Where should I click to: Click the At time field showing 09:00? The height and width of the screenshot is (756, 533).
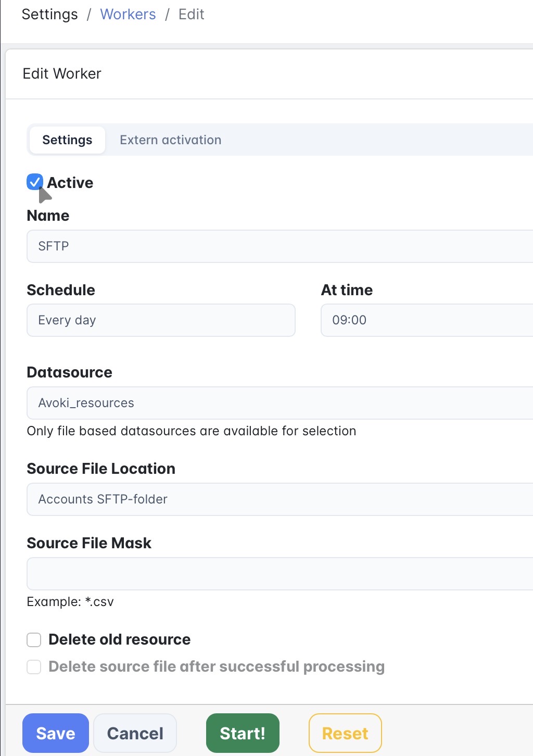(x=427, y=320)
